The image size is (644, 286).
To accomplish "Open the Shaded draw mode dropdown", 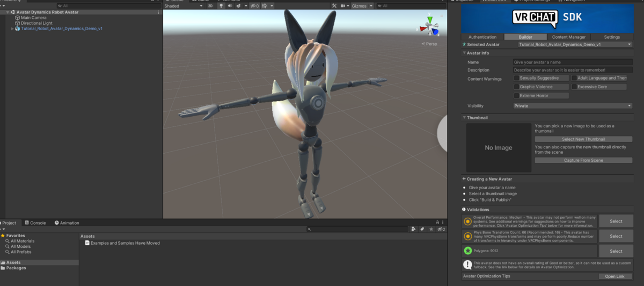I will tap(183, 6).
